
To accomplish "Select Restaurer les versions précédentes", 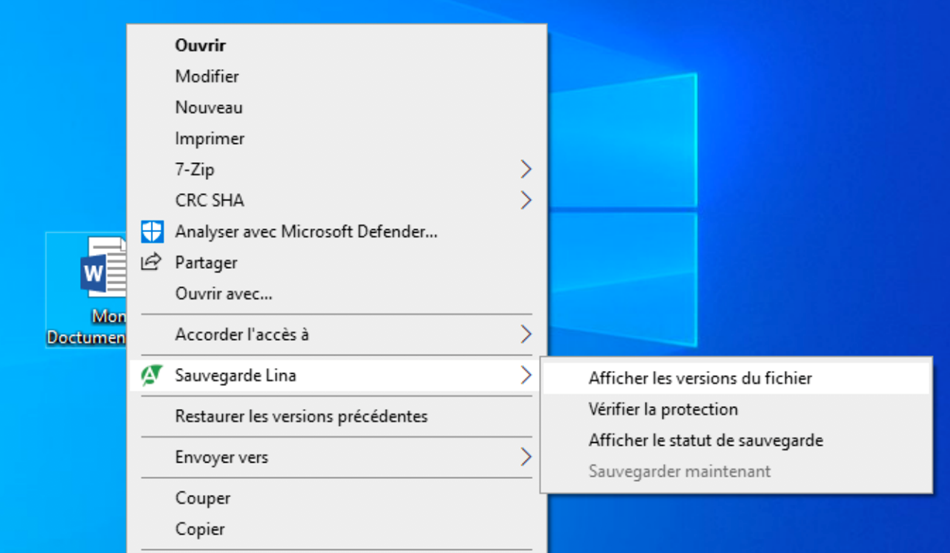I will pyautogui.click(x=301, y=416).
